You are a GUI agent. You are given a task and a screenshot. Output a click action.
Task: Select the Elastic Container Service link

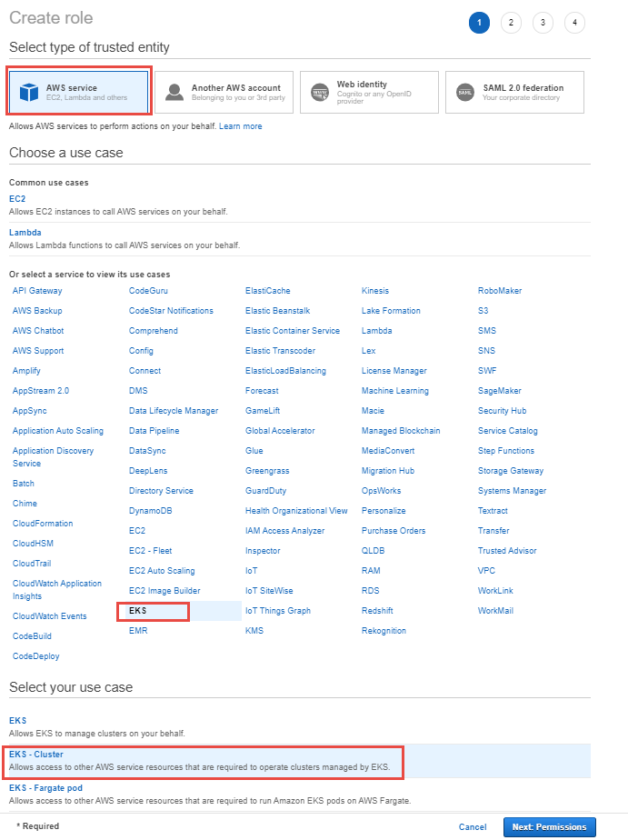pos(293,331)
